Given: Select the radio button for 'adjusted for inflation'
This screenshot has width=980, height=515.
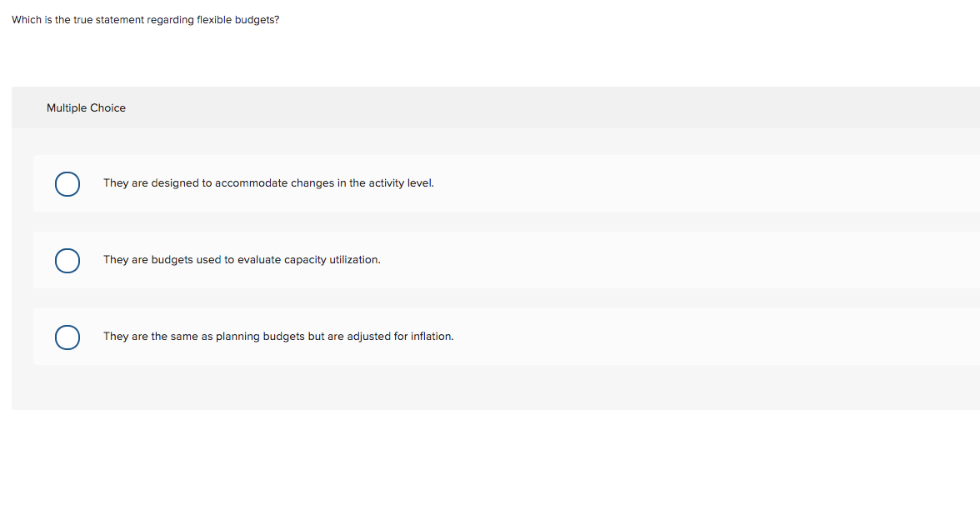Looking at the screenshot, I should 67,337.
